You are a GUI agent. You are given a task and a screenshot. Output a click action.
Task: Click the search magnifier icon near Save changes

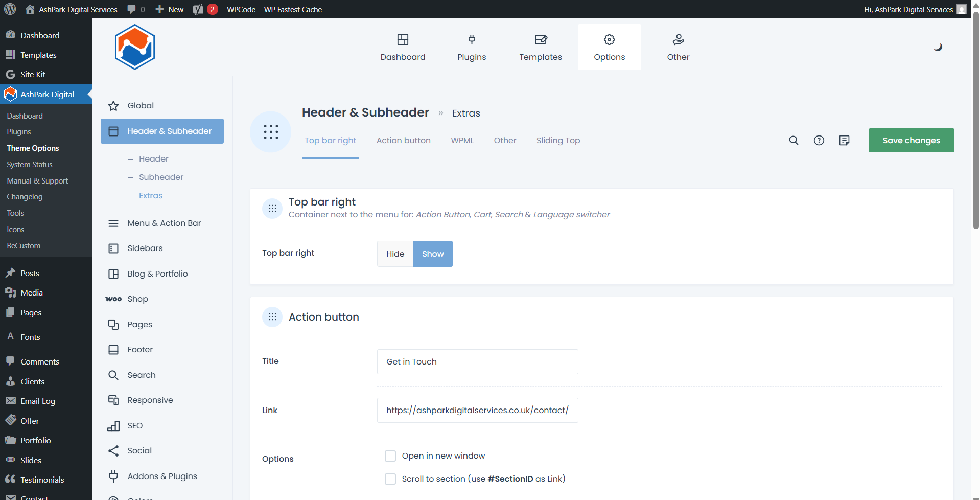tap(794, 140)
